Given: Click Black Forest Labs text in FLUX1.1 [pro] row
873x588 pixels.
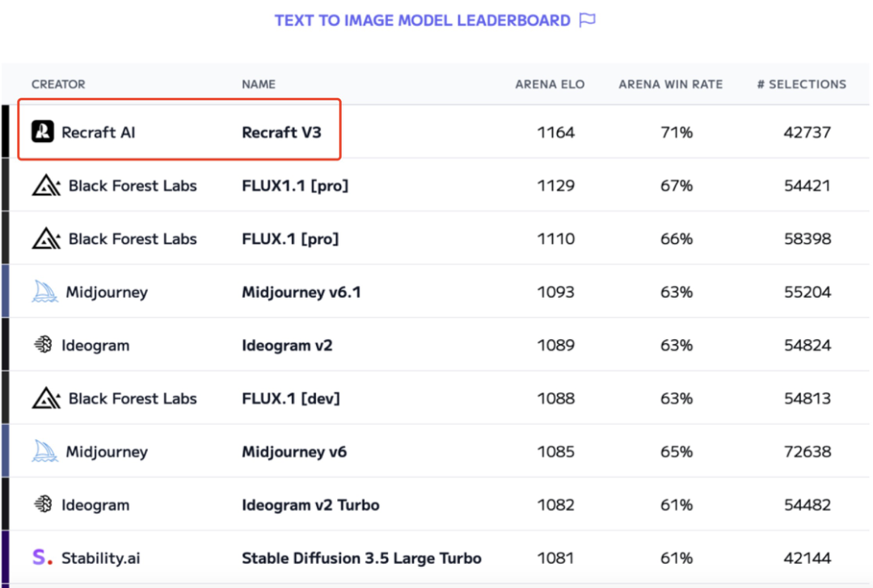Looking at the screenshot, I should coord(133,186).
